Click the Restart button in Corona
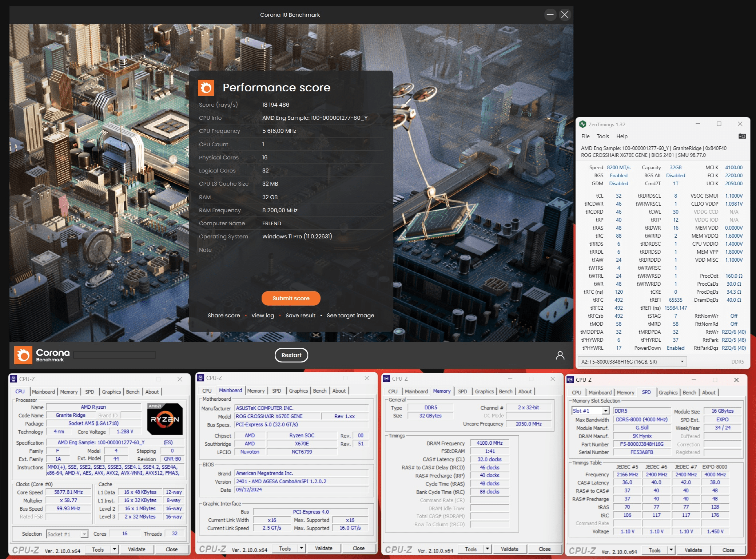 coord(291,355)
